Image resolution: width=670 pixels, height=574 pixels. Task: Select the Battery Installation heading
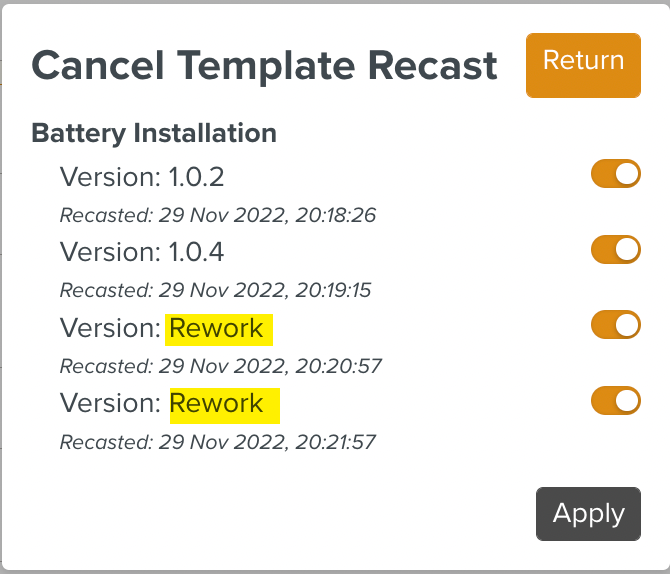pos(154,133)
